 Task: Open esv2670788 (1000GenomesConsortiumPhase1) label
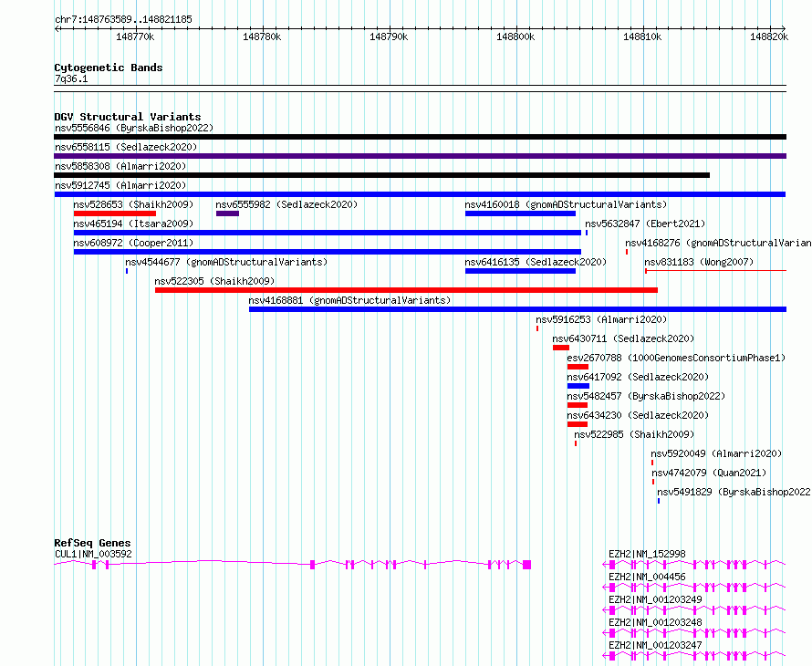(676, 358)
